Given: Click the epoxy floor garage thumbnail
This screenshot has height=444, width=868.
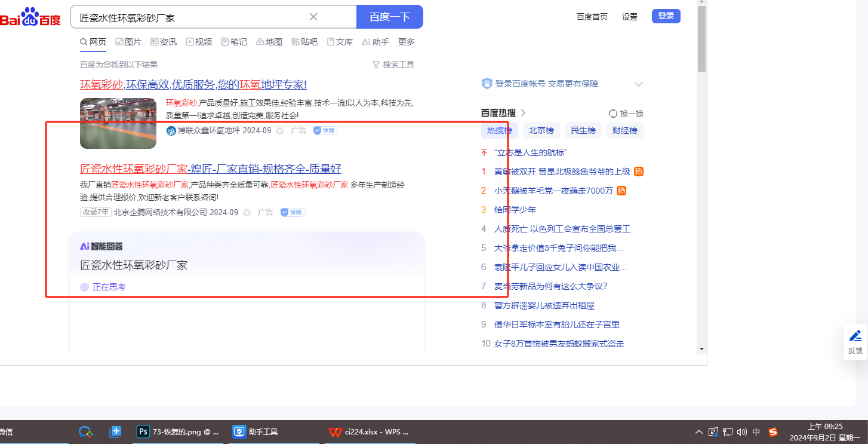Looking at the screenshot, I should [x=118, y=123].
